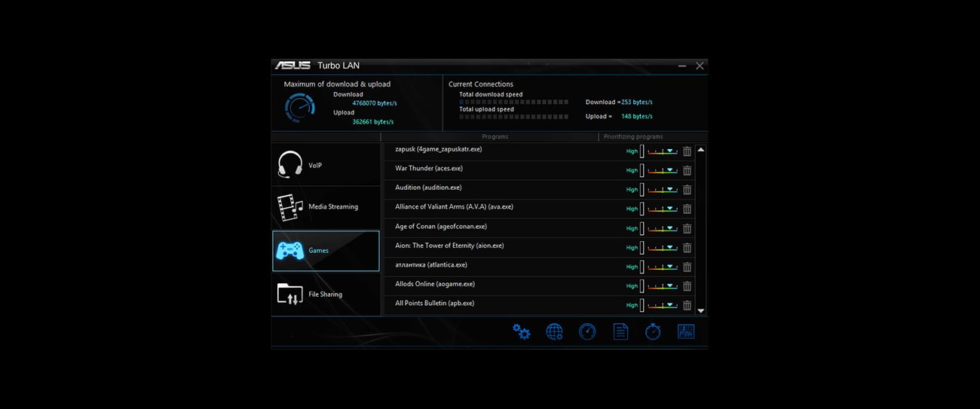Set priority slider for Age of Conan
This screenshot has width=980, height=409.
click(x=663, y=228)
